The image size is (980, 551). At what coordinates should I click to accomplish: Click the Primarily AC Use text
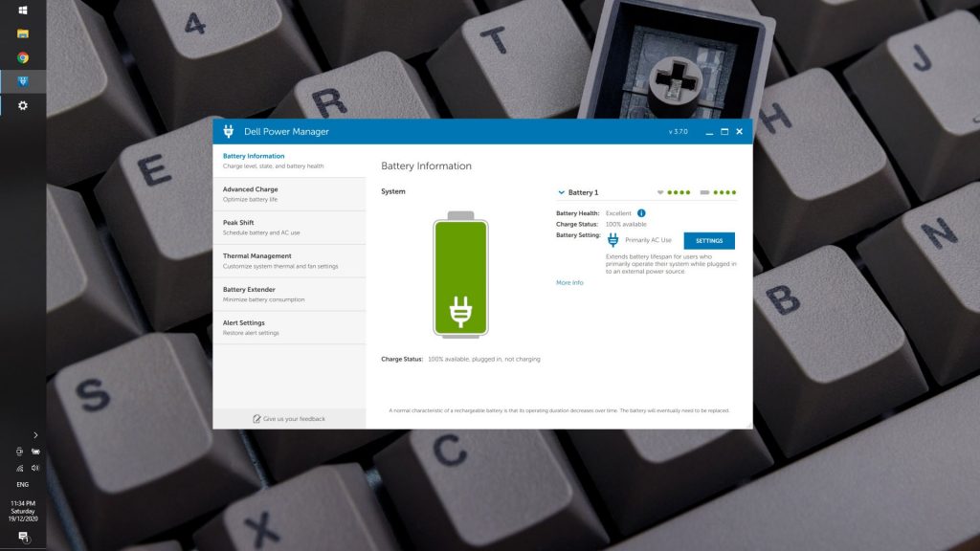648,240
